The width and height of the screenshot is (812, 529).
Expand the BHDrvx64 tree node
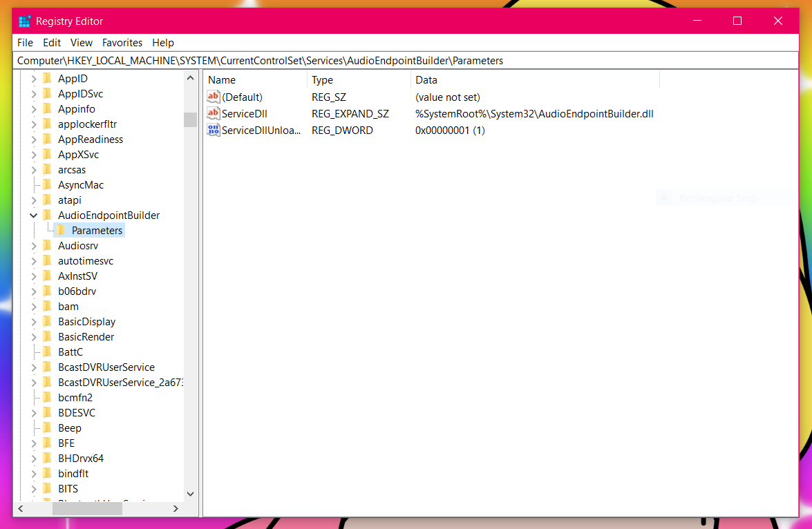click(34, 458)
